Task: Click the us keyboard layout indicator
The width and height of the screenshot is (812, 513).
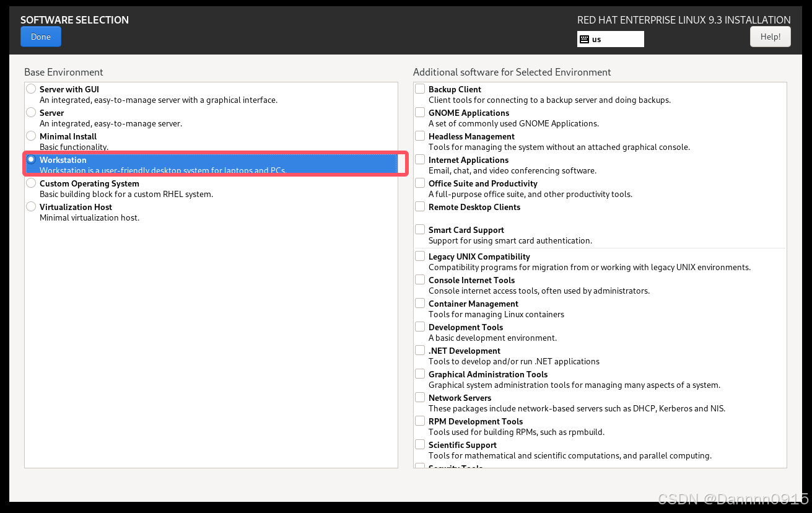Action: [x=611, y=39]
